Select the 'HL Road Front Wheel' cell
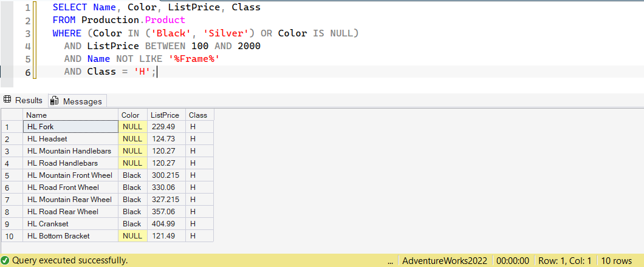The width and height of the screenshot is (644, 267). click(x=70, y=188)
